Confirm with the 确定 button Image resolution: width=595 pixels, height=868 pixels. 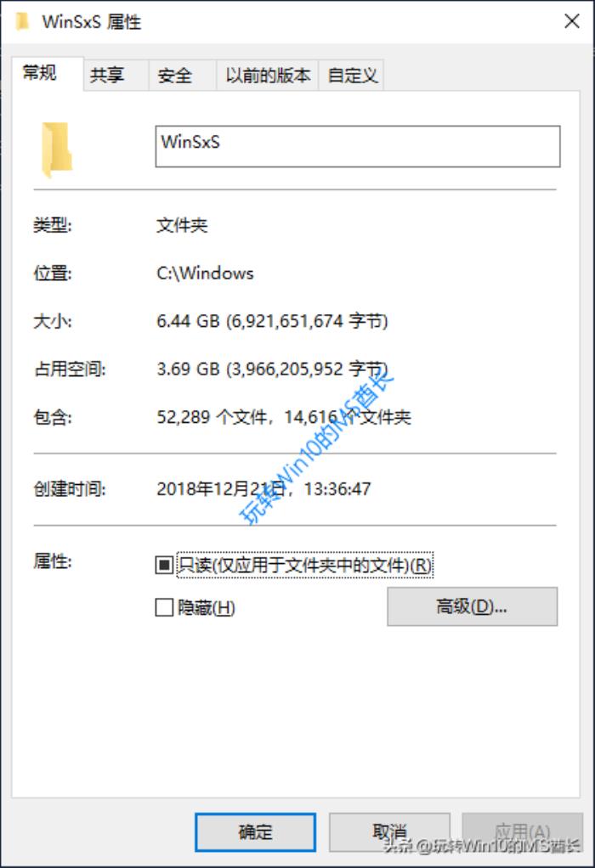[255, 832]
